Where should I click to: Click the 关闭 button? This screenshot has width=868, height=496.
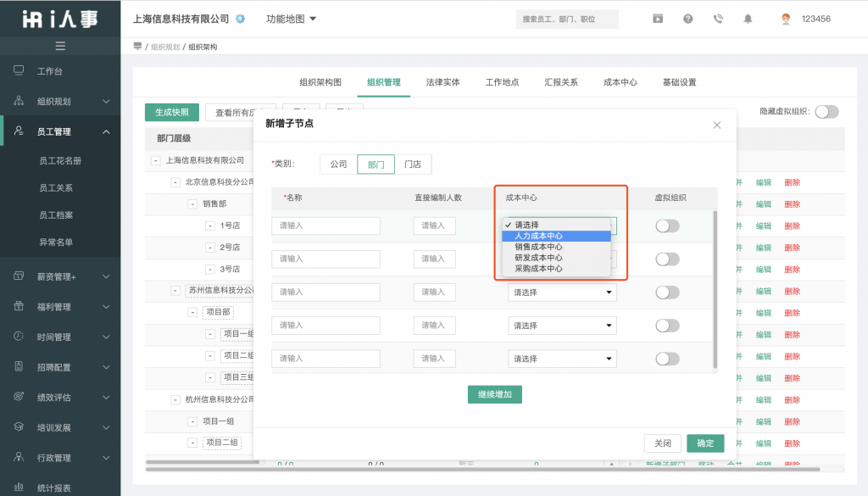pyautogui.click(x=663, y=443)
